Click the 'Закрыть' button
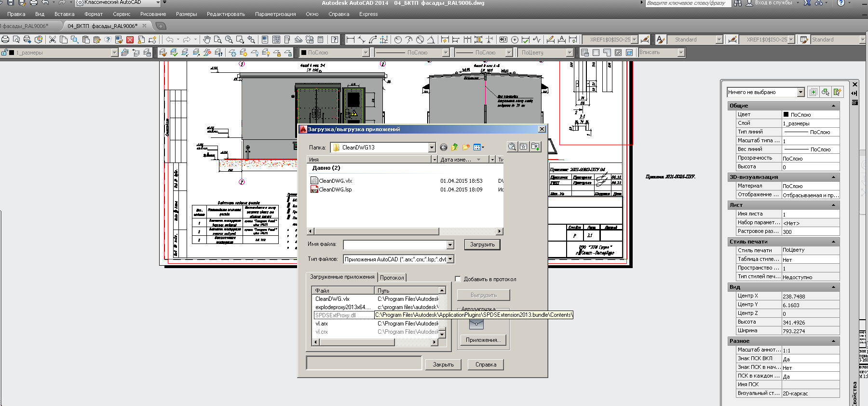 coord(443,365)
